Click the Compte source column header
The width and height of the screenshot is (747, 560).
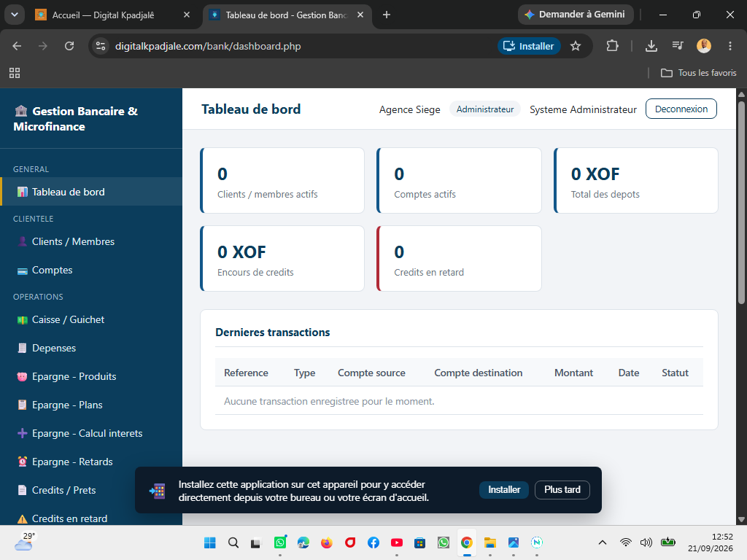[x=371, y=373]
